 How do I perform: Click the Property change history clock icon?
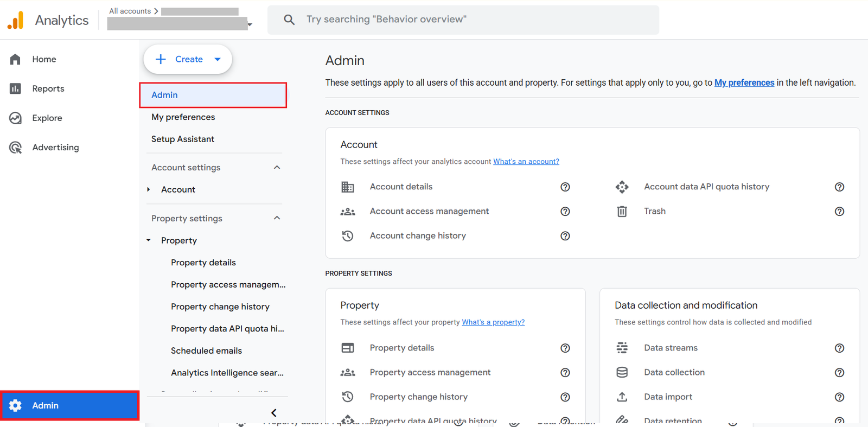(348, 397)
